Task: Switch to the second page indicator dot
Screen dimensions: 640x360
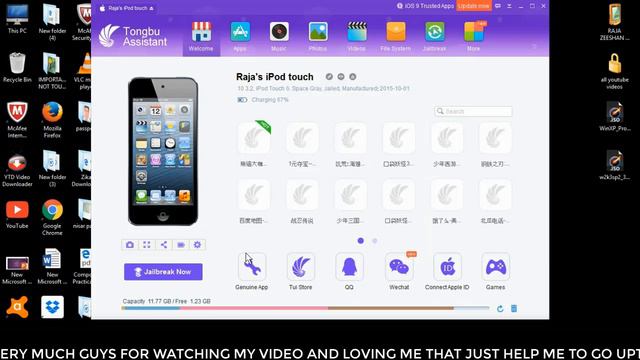Action: point(375,241)
